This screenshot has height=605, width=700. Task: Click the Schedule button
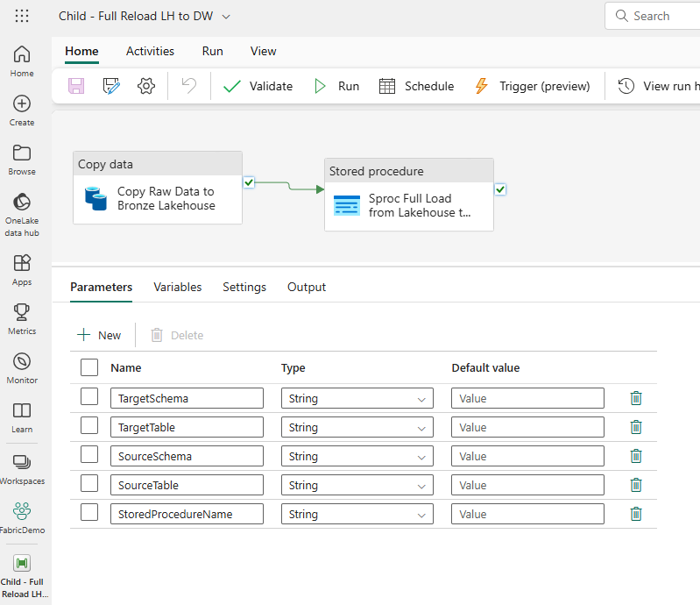[416, 86]
